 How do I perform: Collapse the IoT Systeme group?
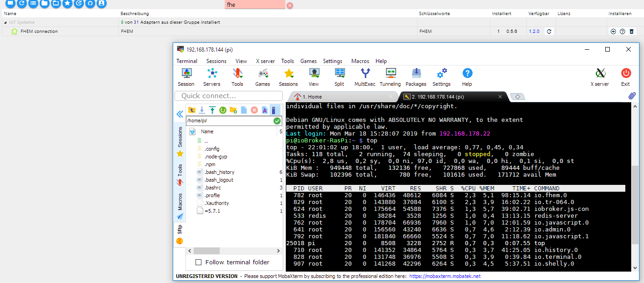5,22
